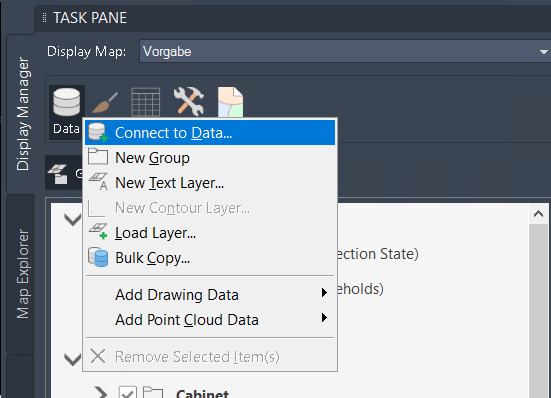Viewport: 551px width, 398px height.
Task: Click the Maps document icon
Action: click(231, 102)
